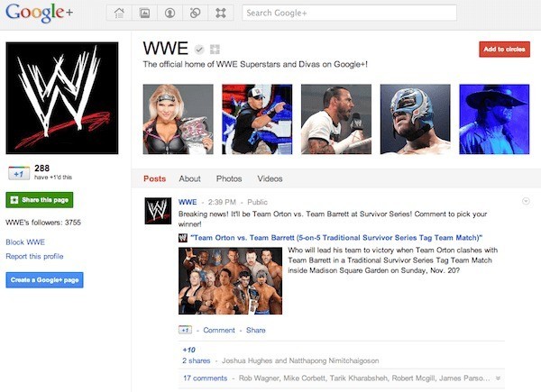Open the Circles icon in top navigation
Viewport: 541px width, 392px height.
[x=195, y=13]
